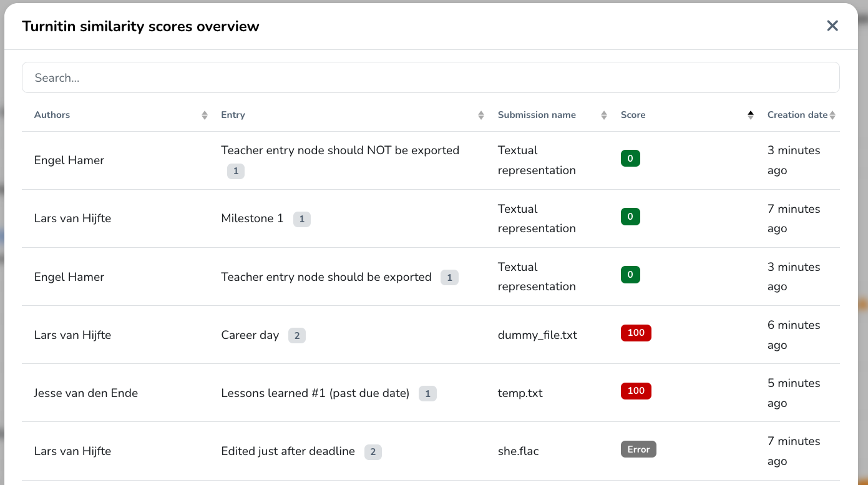Click count badge next to Milestone 1
Viewport: 868px width, 485px height.
[x=302, y=219]
